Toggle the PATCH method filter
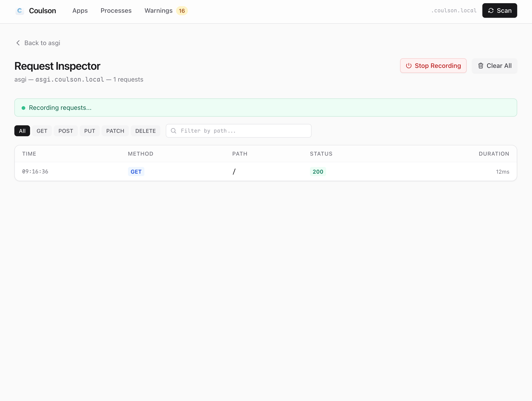Image resolution: width=532 pixels, height=401 pixels. tap(115, 131)
